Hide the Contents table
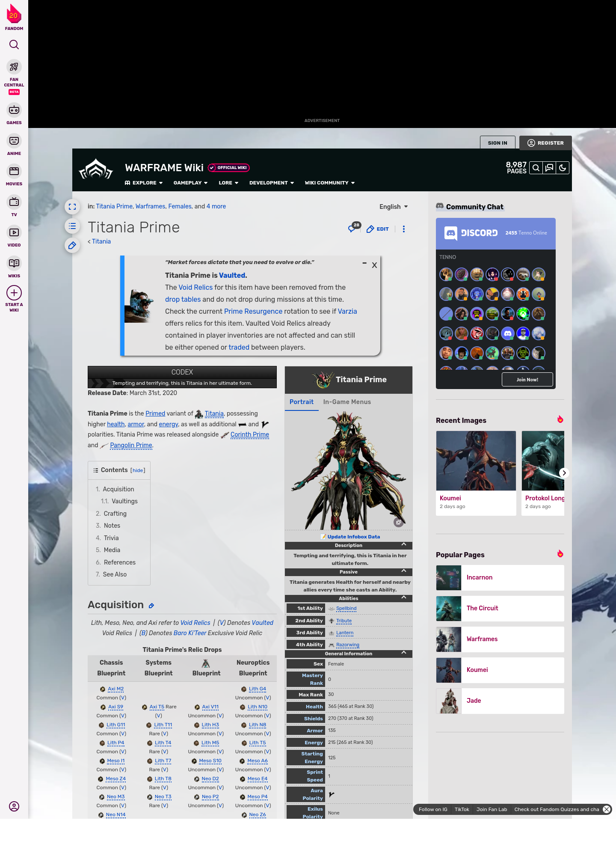The image size is (616, 856). tap(138, 470)
